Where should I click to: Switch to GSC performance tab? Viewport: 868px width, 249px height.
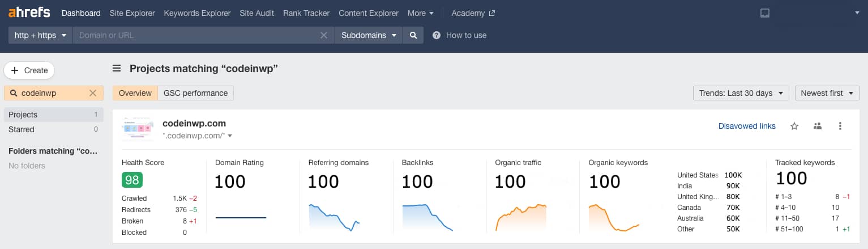(x=195, y=93)
